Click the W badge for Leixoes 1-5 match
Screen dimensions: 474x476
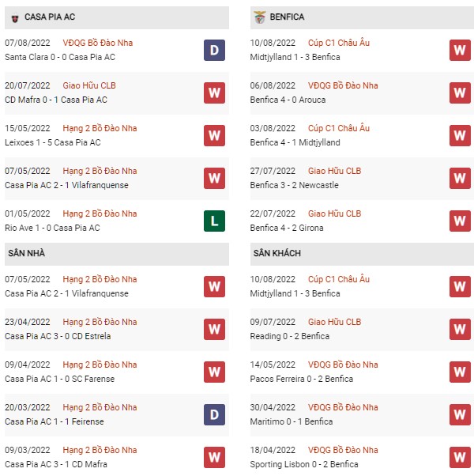[214, 136]
